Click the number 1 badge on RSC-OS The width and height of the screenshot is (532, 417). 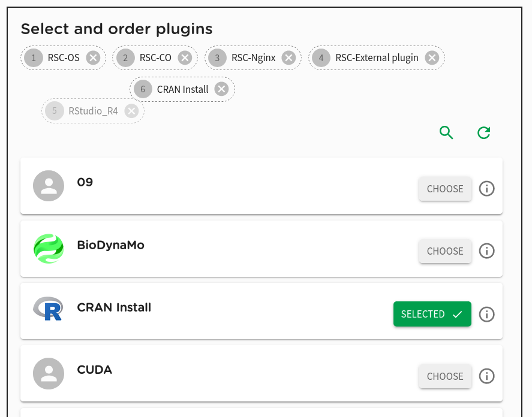click(34, 58)
